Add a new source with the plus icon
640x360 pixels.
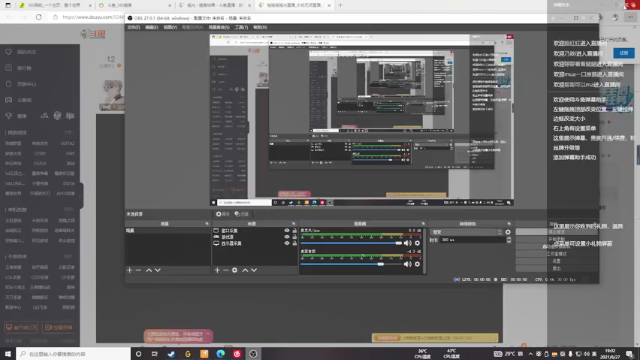217,270
